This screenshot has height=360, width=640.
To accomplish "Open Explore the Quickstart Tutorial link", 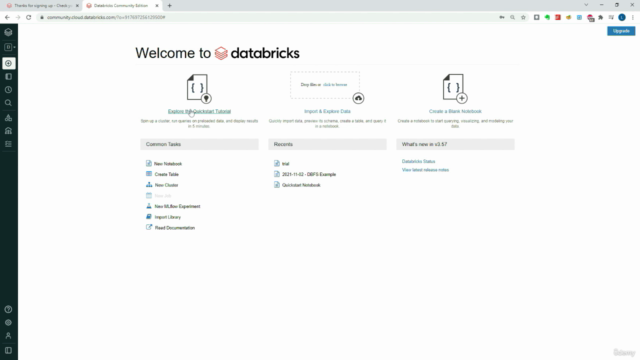I will tap(199, 111).
